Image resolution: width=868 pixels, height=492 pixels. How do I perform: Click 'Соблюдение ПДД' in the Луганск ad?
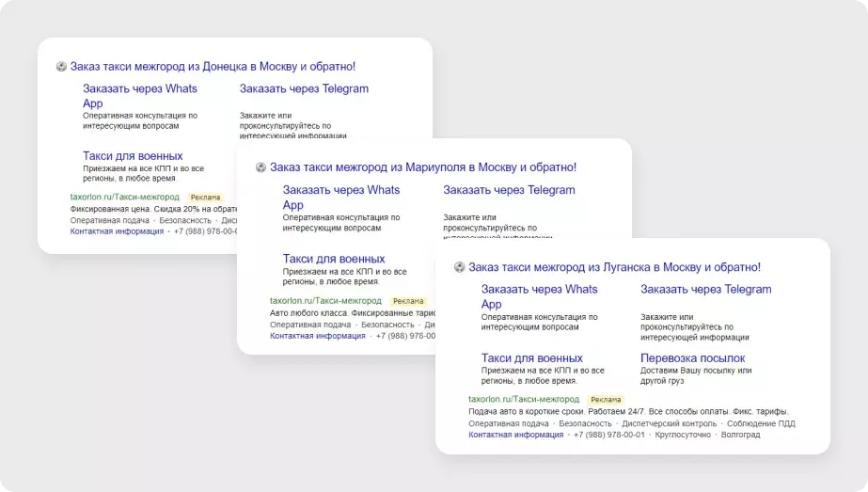[x=761, y=423]
